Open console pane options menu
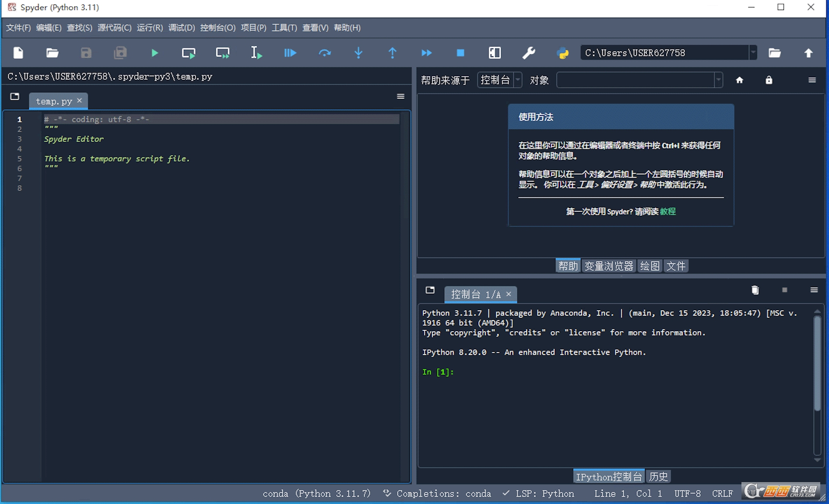829x504 pixels. 814,290
